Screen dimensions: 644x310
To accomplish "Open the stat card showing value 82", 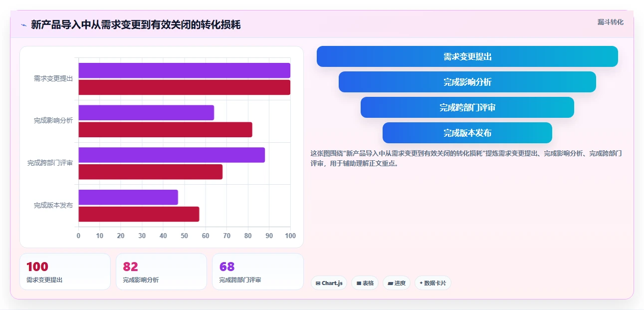I will (161, 272).
